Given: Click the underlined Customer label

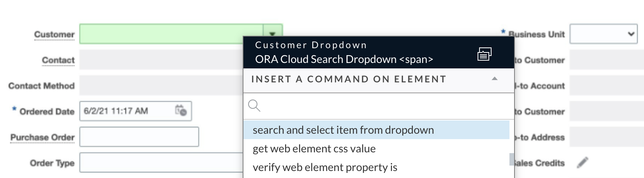Looking at the screenshot, I should [54, 35].
